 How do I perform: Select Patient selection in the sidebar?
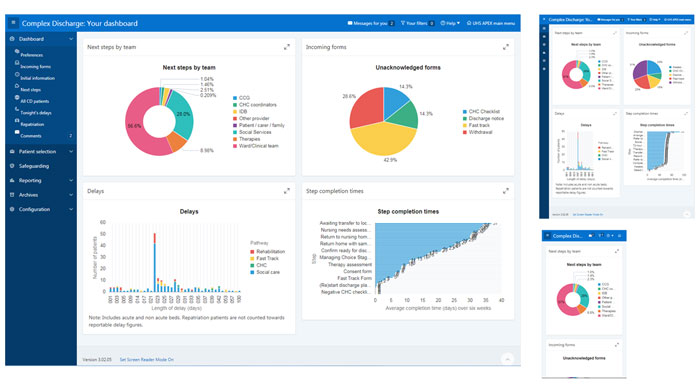click(38, 152)
